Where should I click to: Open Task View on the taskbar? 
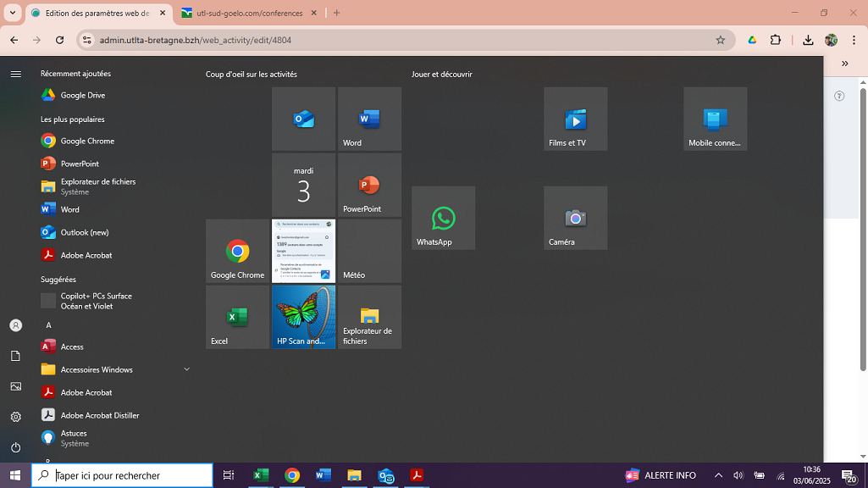(228, 475)
